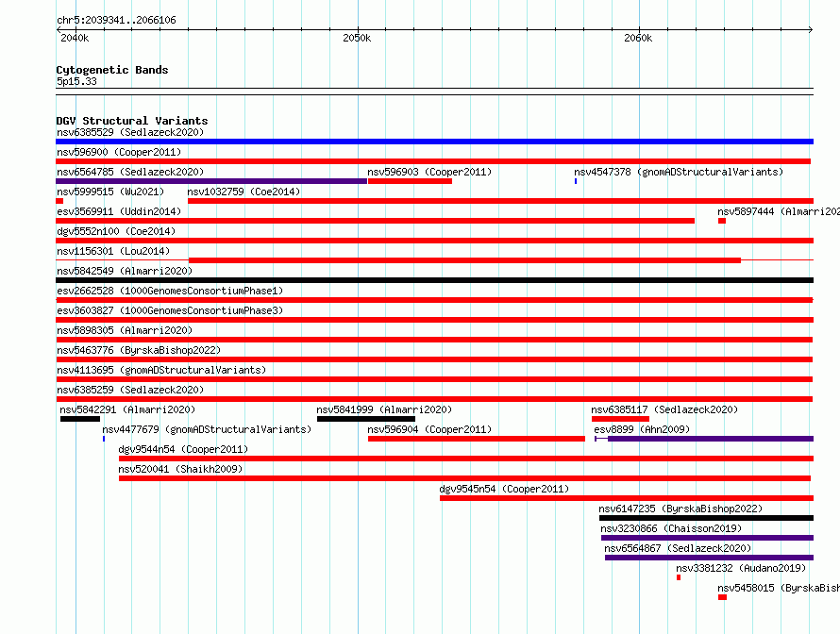Click red esv3603827 variant bar
Screen dimensions: 840x634
coord(434,320)
